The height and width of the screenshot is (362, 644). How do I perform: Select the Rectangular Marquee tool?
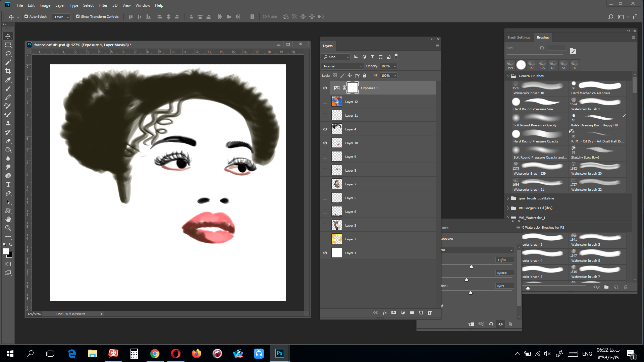8,45
